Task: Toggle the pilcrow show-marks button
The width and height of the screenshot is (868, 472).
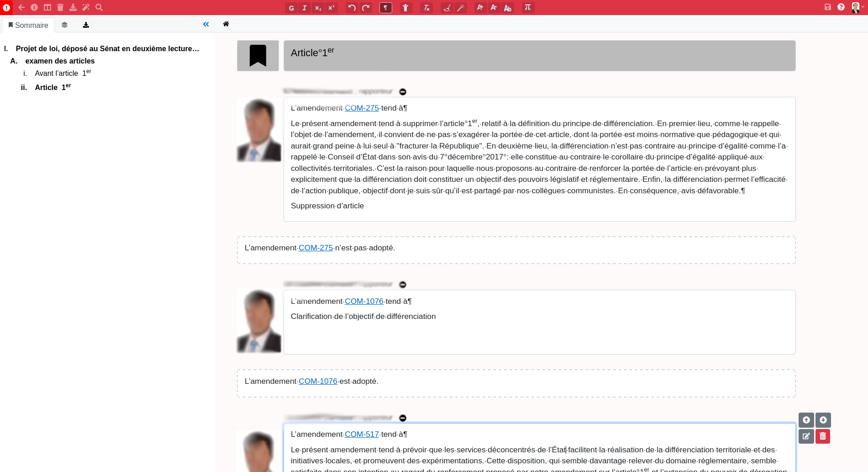Action: [x=386, y=8]
